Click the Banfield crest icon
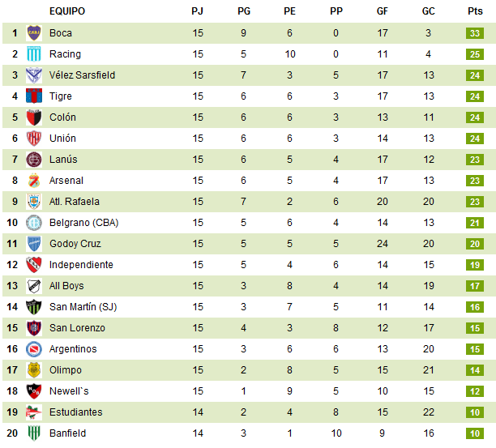Viewport: 496px width, 448px height. [x=34, y=433]
